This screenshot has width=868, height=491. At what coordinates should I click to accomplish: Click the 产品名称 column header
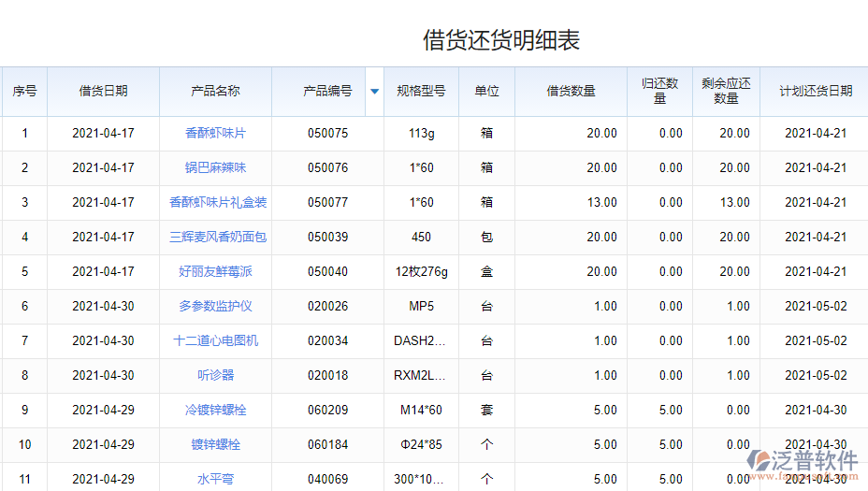click(215, 92)
